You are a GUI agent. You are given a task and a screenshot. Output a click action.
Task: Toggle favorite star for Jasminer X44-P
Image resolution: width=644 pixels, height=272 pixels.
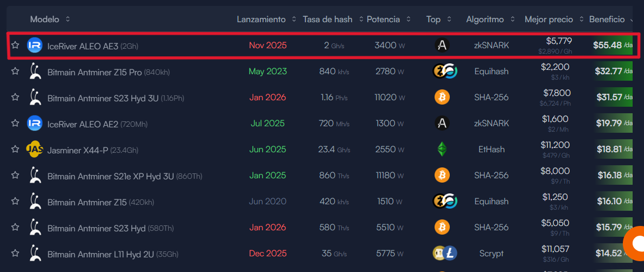[x=15, y=150]
